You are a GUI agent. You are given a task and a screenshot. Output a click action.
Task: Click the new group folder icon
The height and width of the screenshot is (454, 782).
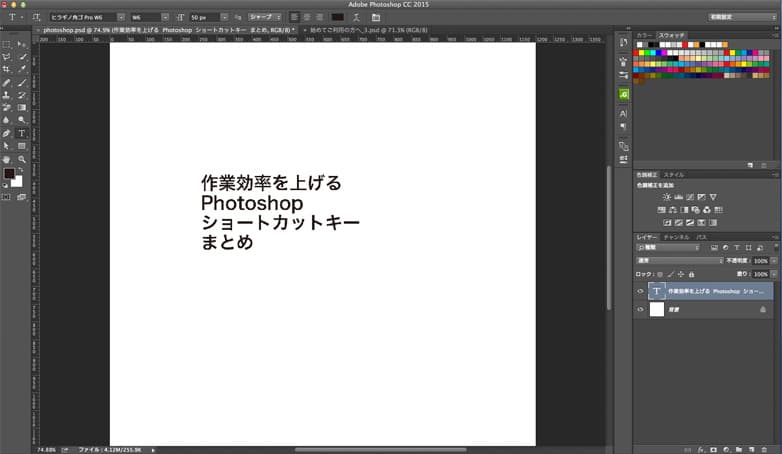739,450
